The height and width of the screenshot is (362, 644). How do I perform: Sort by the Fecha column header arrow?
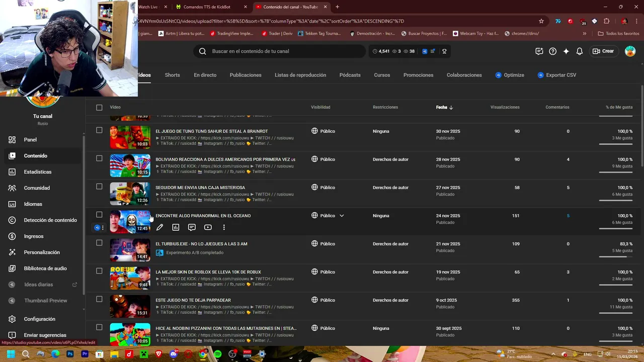pos(451,107)
